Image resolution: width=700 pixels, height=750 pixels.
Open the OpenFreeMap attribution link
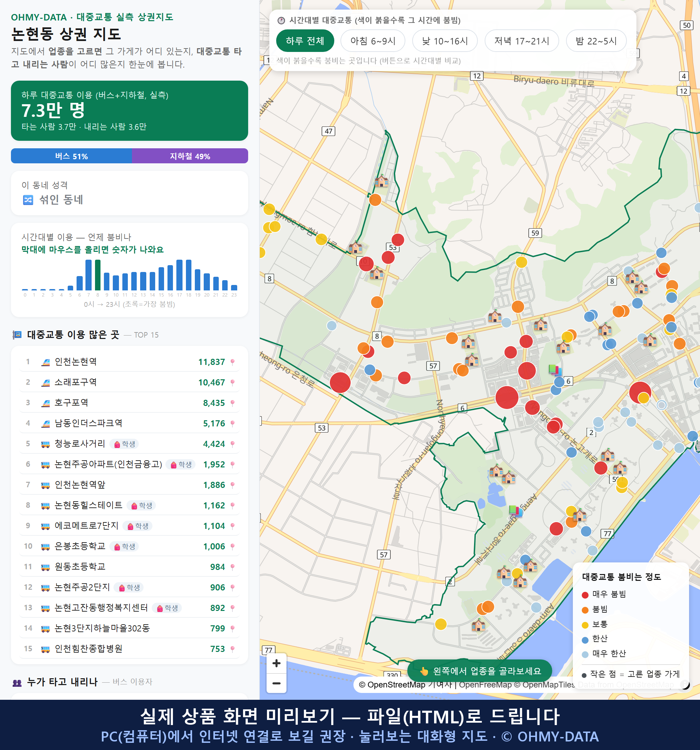click(x=485, y=685)
